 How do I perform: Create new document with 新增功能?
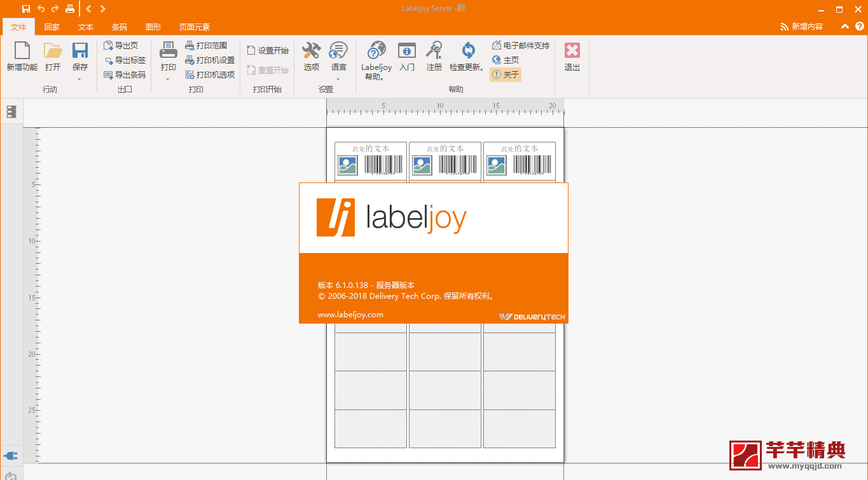[22, 57]
